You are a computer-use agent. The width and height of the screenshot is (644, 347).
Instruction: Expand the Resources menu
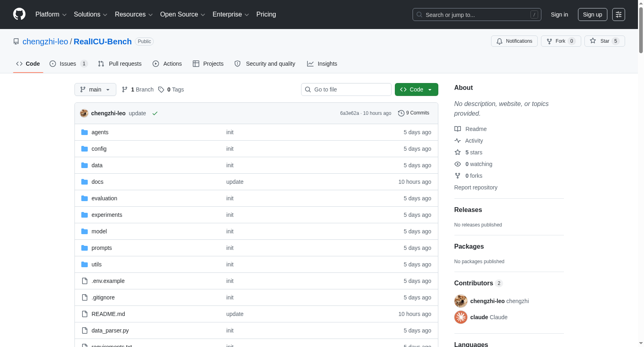click(134, 15)
